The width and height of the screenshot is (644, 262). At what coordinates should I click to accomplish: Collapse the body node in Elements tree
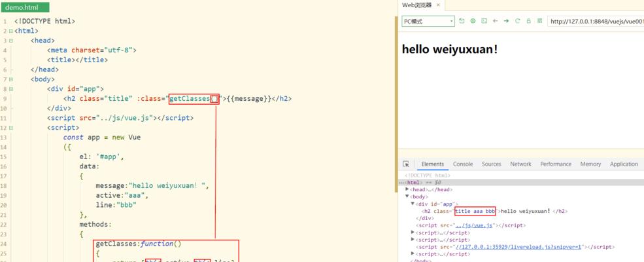point(407,196)
